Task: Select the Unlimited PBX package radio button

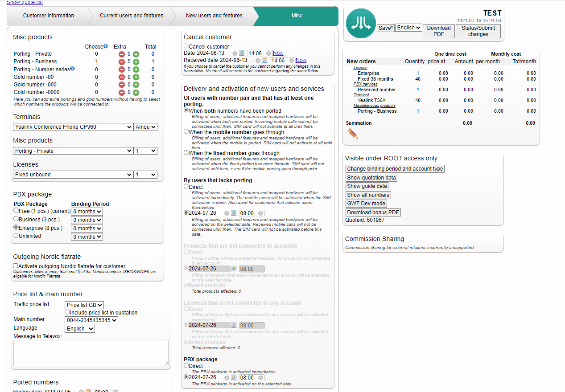Action: [x=16, y=236]
